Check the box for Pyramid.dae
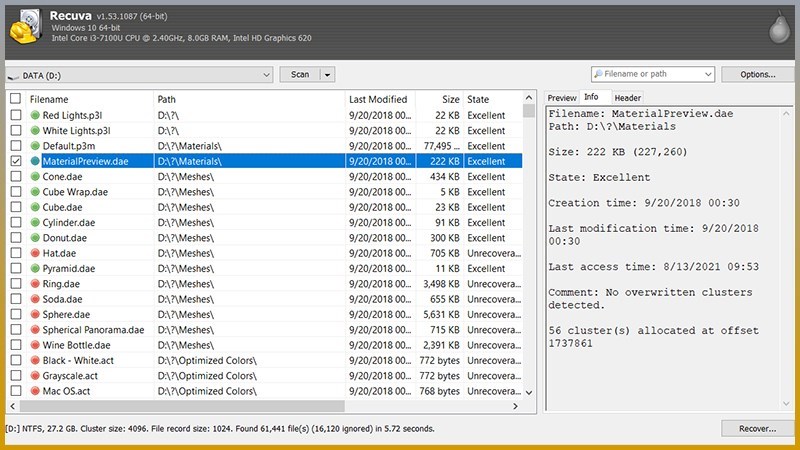 click(x=16, y=268)
